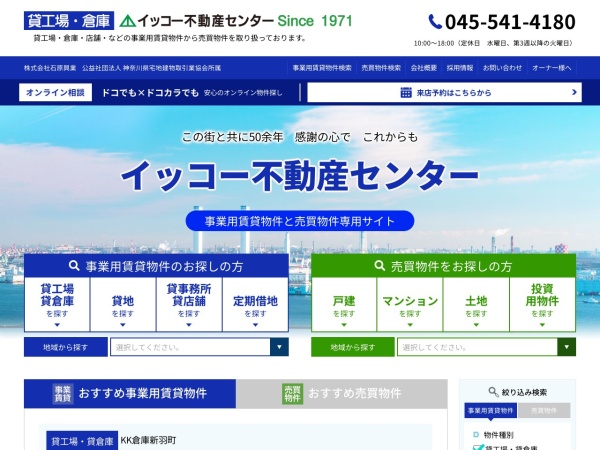Expand 貸事務所 貸店舗 を探す
Viewport: 600px width, 450px height.
tap(189, 304)
